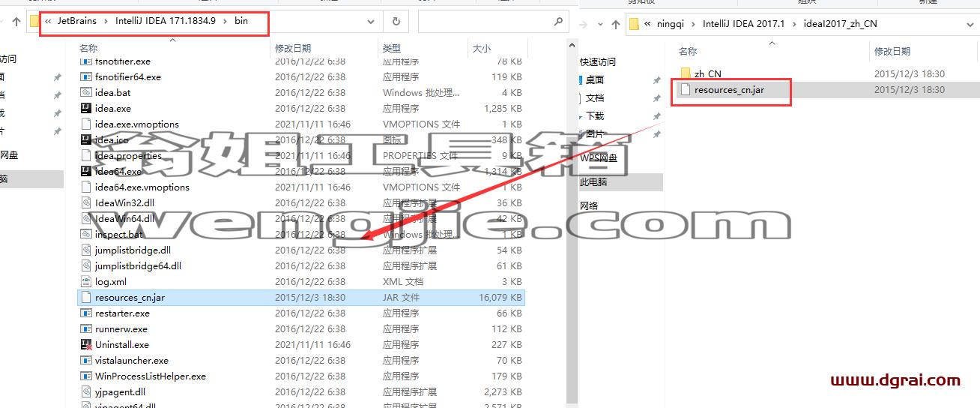This screenshot has width=980, height=408.
Task: Select idea.properties file icon
Action: pyautogui.click(x=86, y=156)
